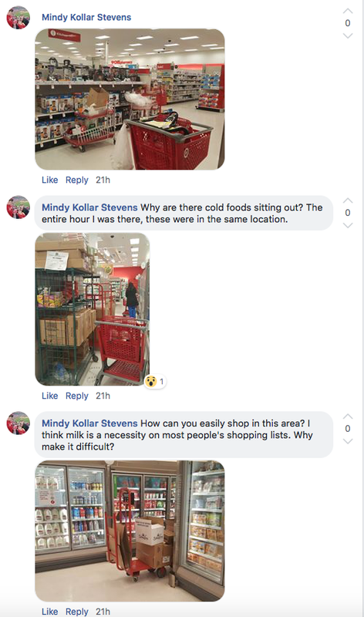Click the avatar beside milk comment
364x617 pixels.
click(18, 423)
